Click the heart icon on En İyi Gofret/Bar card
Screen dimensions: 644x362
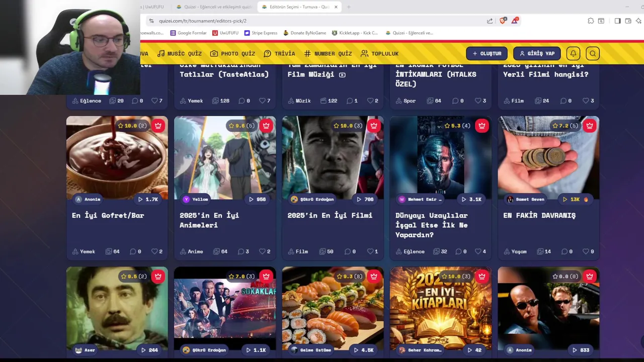coord(154,251)
